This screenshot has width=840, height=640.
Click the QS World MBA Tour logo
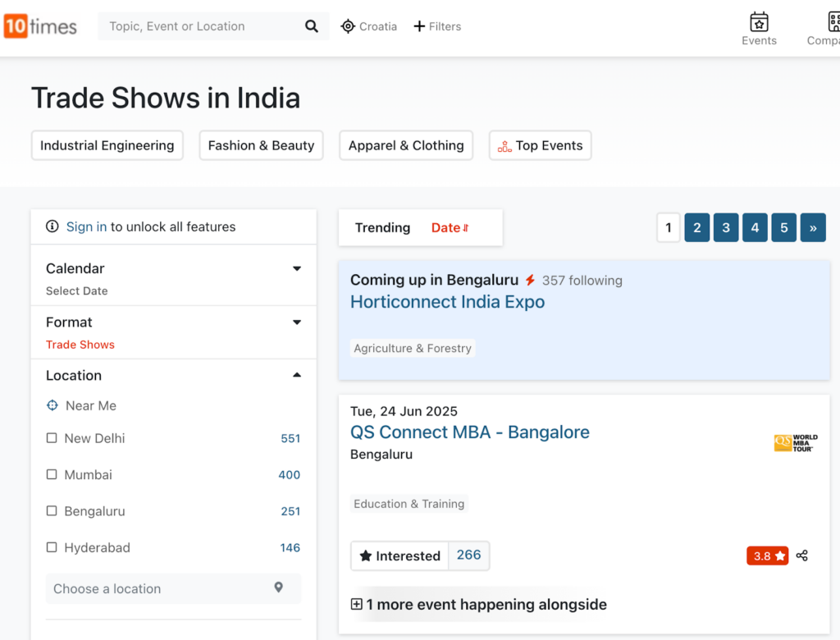(x=796, y=443)
